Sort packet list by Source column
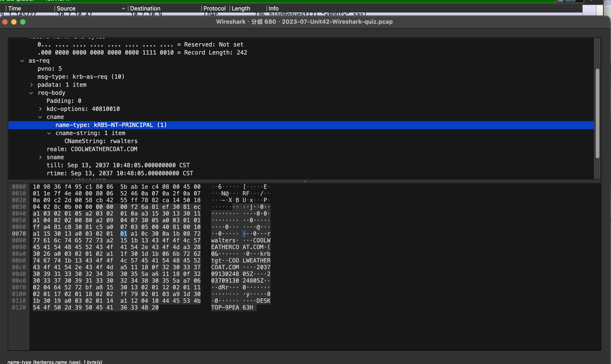 coord(66,8)
